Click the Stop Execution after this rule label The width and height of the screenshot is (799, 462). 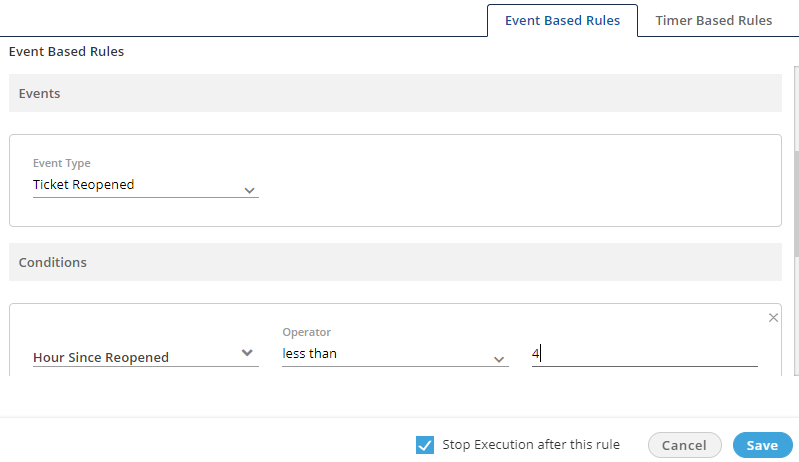point(531,445)
